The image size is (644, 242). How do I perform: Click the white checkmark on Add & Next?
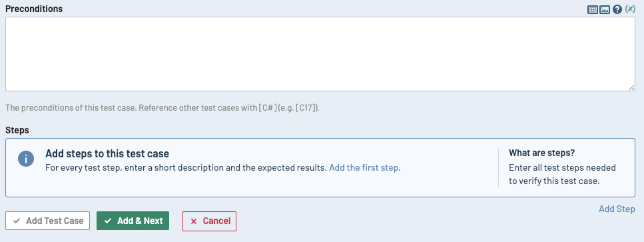[108, 221]
